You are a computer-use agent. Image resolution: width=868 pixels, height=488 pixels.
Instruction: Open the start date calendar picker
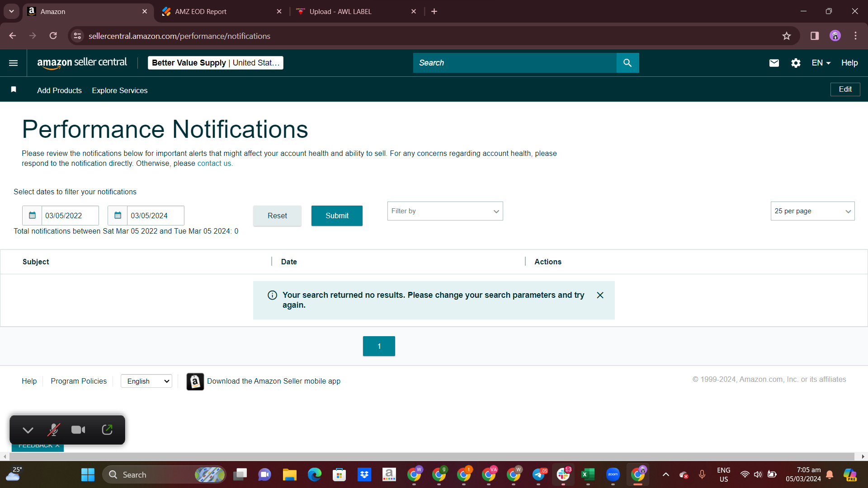pos(32,216)
